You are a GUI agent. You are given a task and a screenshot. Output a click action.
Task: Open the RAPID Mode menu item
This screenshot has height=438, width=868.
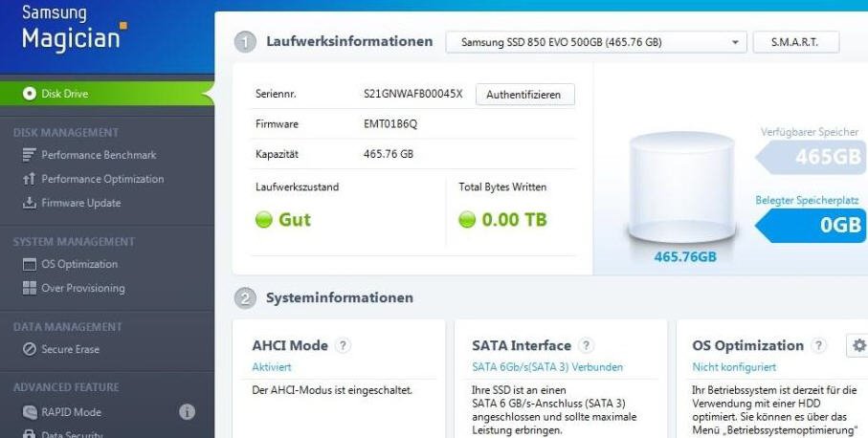[71, 412]
